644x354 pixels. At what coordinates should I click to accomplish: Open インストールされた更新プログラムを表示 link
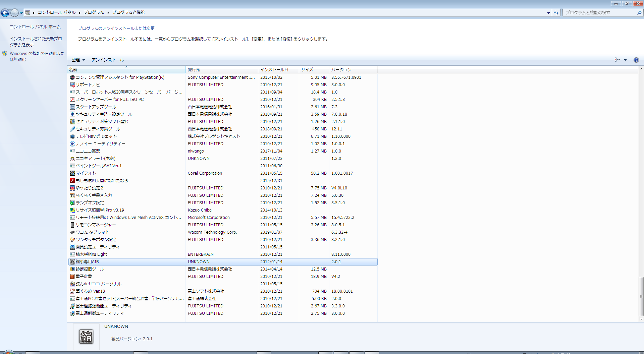coord(36,42)
